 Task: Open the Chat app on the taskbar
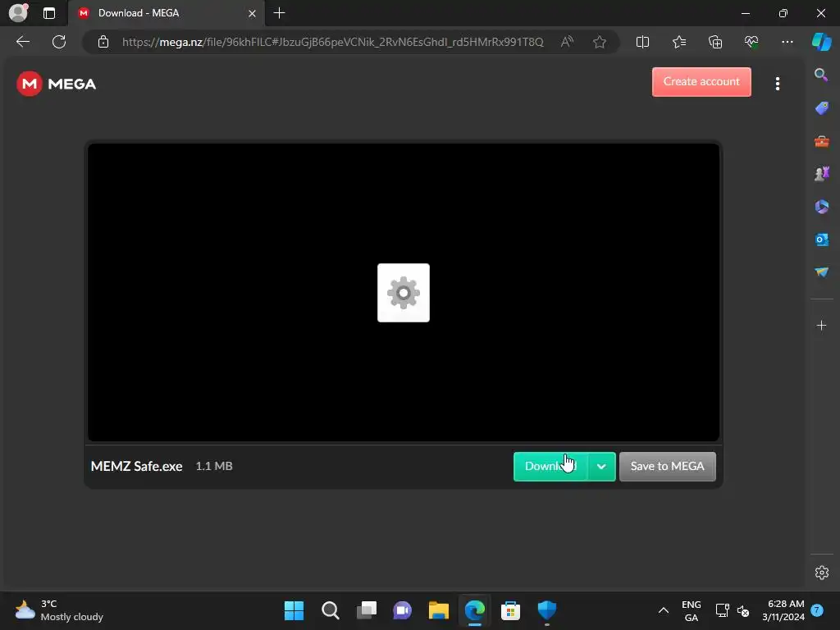(x=402, y=610)
